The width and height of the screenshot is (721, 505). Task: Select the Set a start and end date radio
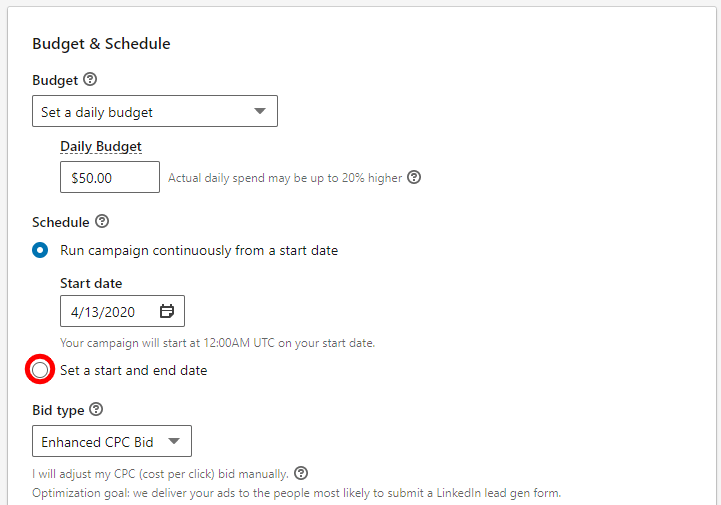click(x=40, y=370)
